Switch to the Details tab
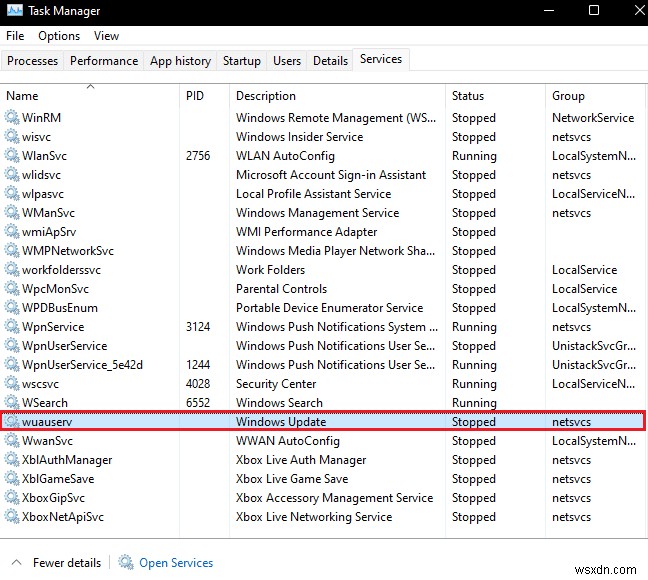The width and height of the screenshot is (648, 580). [x=330, y=61]
